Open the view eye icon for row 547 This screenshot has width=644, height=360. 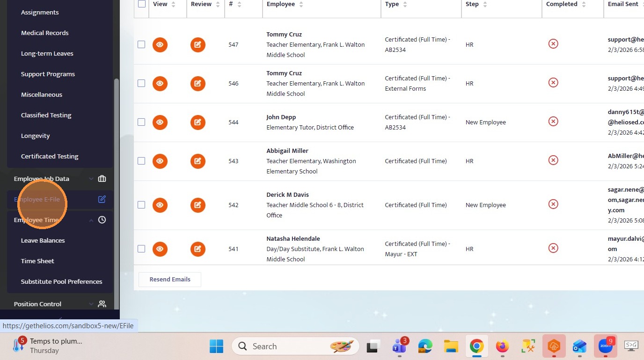coord(160,45)
